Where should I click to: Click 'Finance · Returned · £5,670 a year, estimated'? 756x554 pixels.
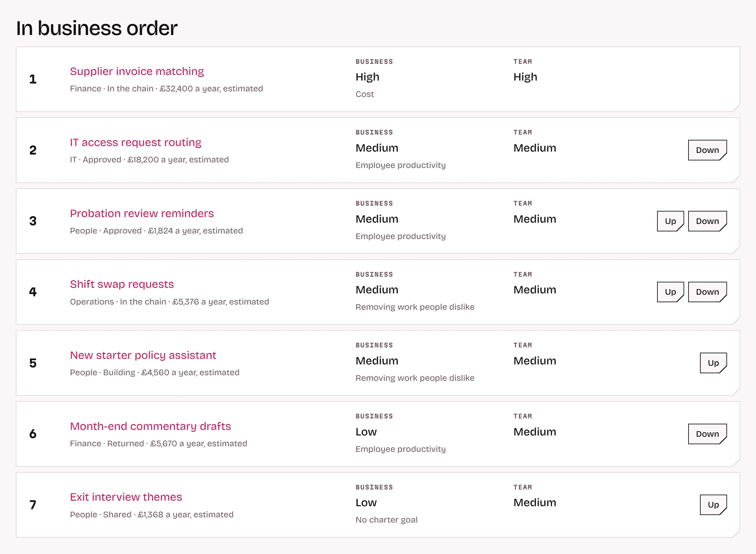(158, 444)
